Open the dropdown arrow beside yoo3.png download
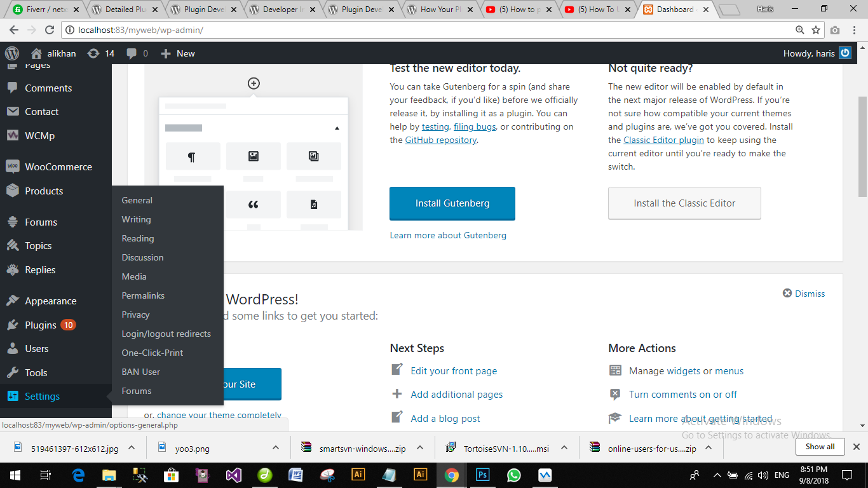 pos(275,447)
